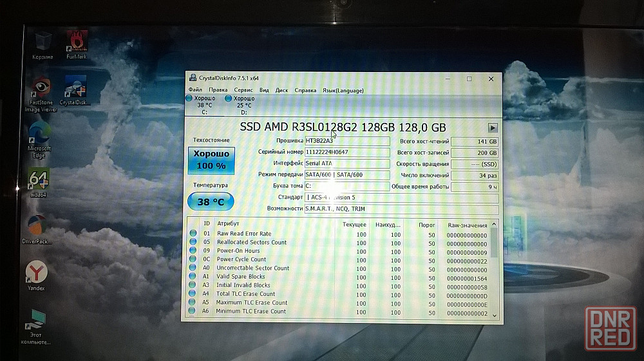This screenshot has width=644, height=361.
Task: Click the SSD AMD R3SL0128G2 disk title
Action: [343, 127]
